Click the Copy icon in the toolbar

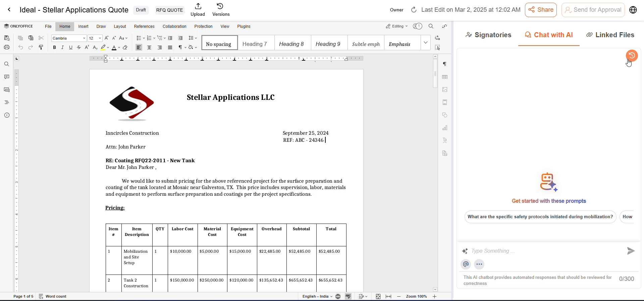(20, 38)
